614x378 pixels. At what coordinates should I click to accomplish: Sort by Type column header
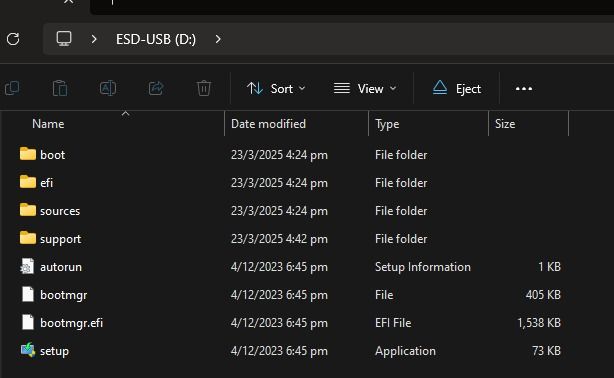pyautogui.click(x=387, y=124)
